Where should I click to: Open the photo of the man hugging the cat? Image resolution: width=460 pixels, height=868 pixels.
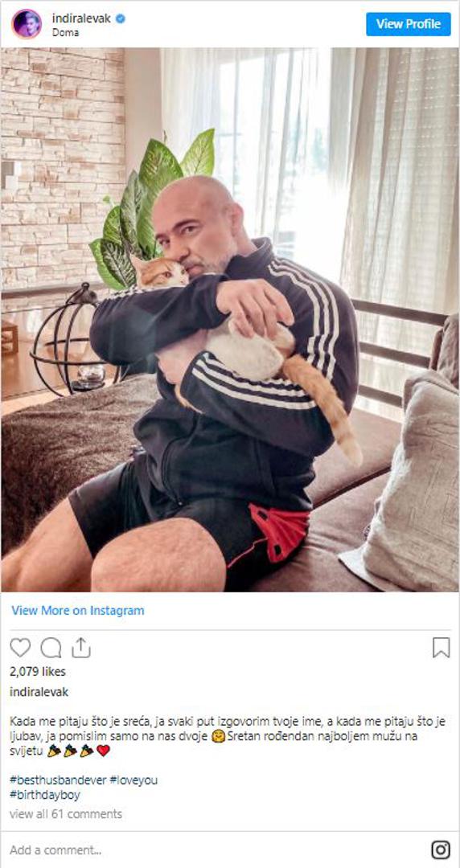tap(230, 319)
